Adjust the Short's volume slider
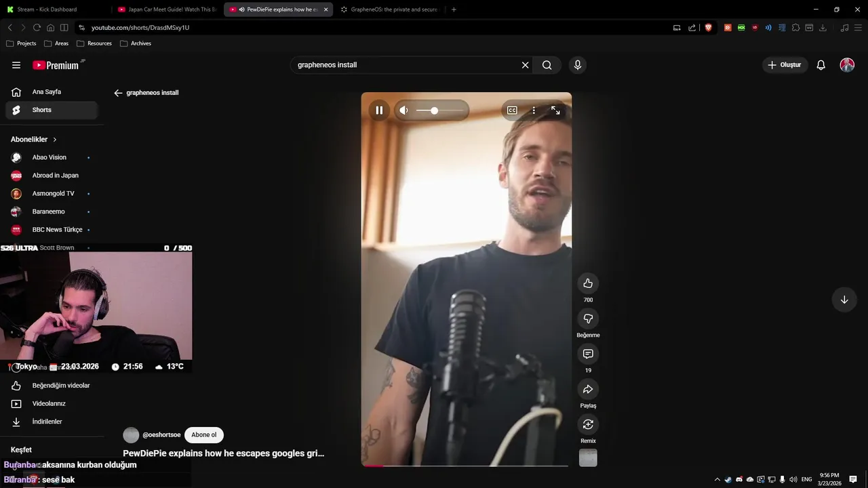This screenshot has height=488, width=868. tap(439, 110)
